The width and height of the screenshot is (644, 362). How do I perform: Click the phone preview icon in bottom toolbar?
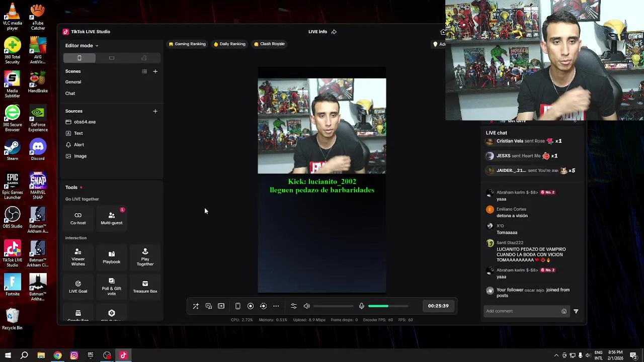tap(237, 306)
